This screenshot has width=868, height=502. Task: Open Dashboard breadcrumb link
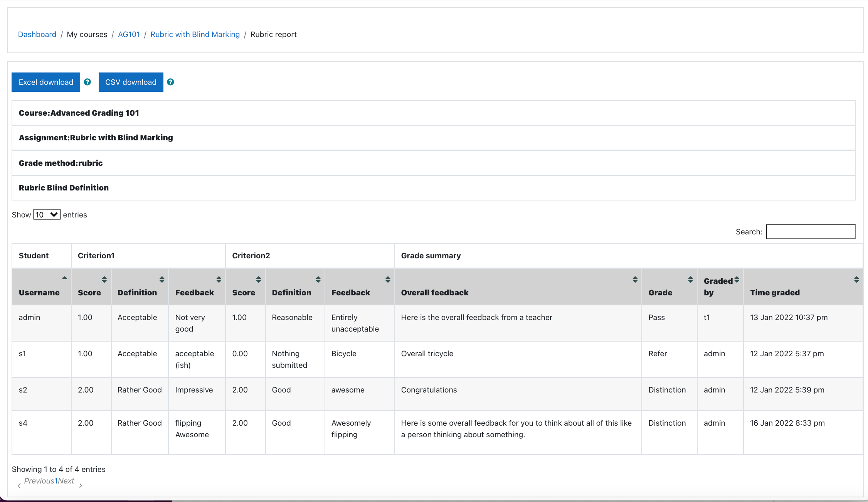[x=37, y=34]
